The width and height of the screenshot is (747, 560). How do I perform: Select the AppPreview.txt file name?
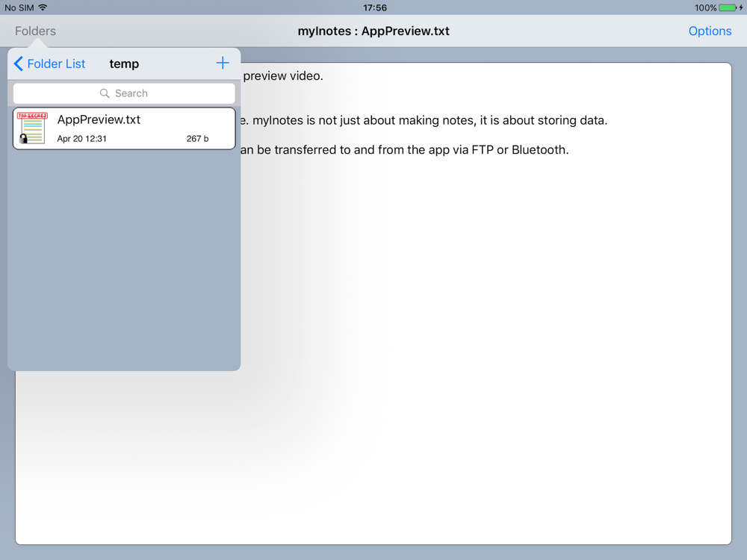(x=99, y=119)
